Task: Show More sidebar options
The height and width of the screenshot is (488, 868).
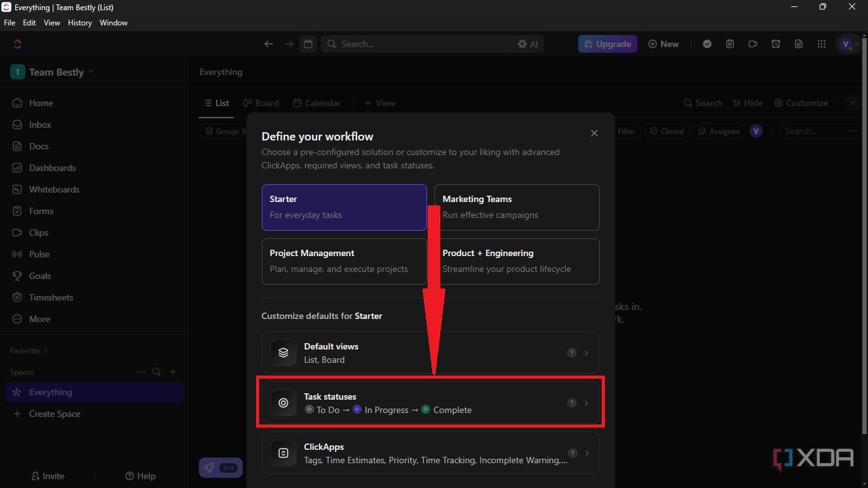Action: click(x=31, y=319)
